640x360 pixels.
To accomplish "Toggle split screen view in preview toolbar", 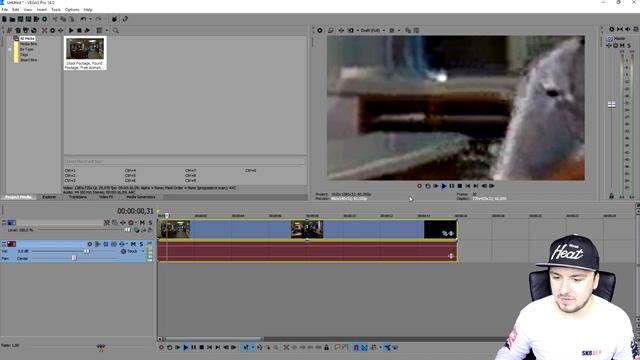I will click(350, 30).
